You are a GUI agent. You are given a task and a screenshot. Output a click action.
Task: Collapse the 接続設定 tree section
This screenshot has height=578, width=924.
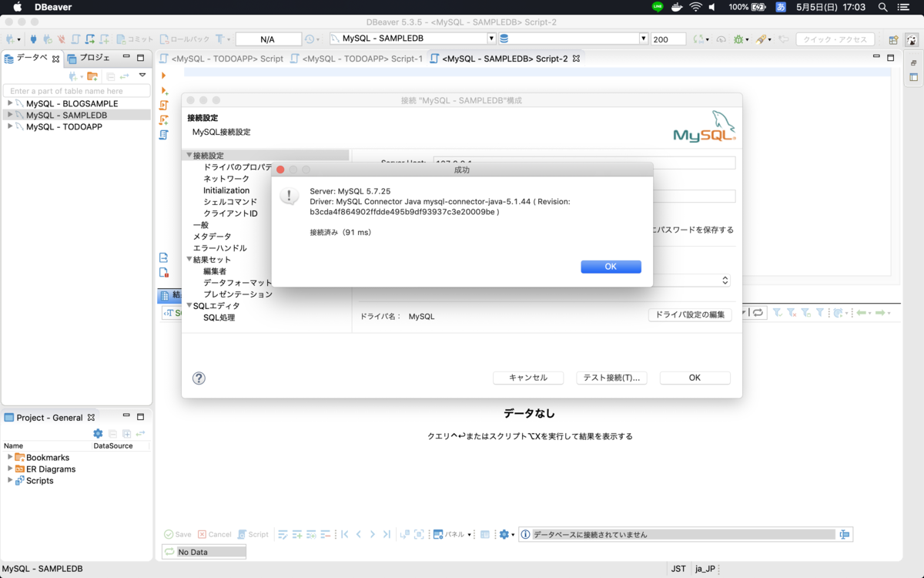point(189,155)
